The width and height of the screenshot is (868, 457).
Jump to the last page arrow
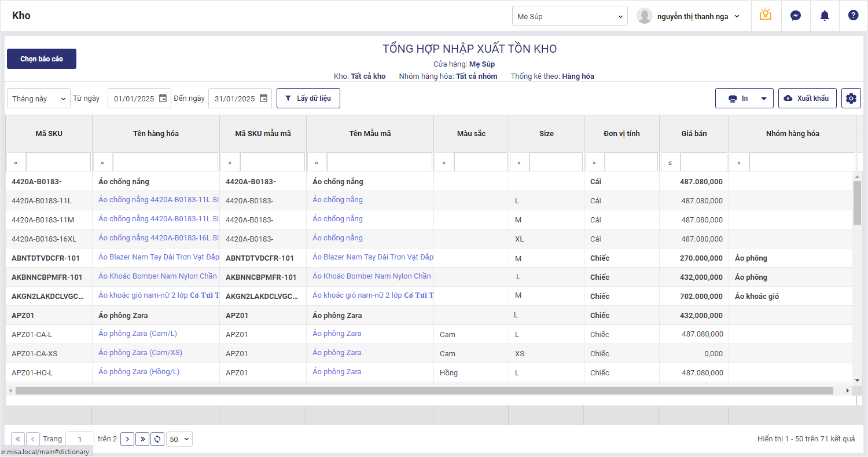142,439
